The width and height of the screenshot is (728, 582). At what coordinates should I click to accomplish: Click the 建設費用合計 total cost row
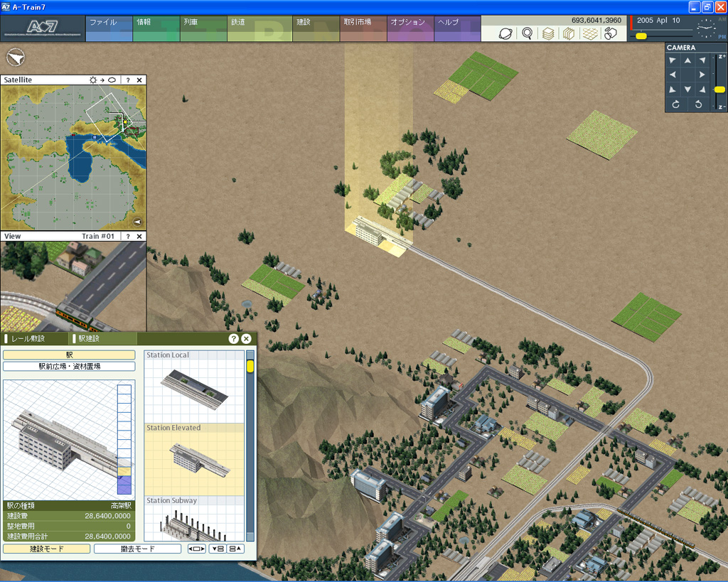tap(69, 536)
